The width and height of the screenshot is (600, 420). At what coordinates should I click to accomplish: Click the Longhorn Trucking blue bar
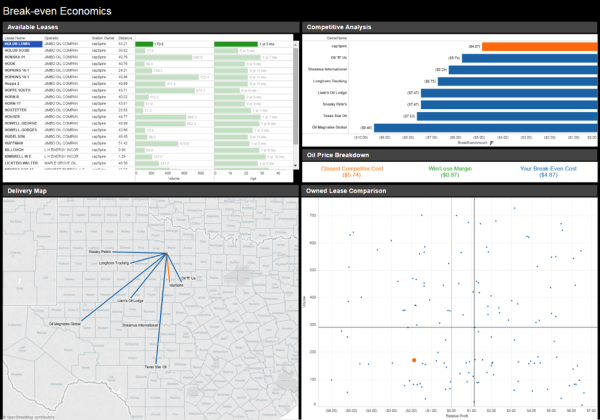(517, 81)
